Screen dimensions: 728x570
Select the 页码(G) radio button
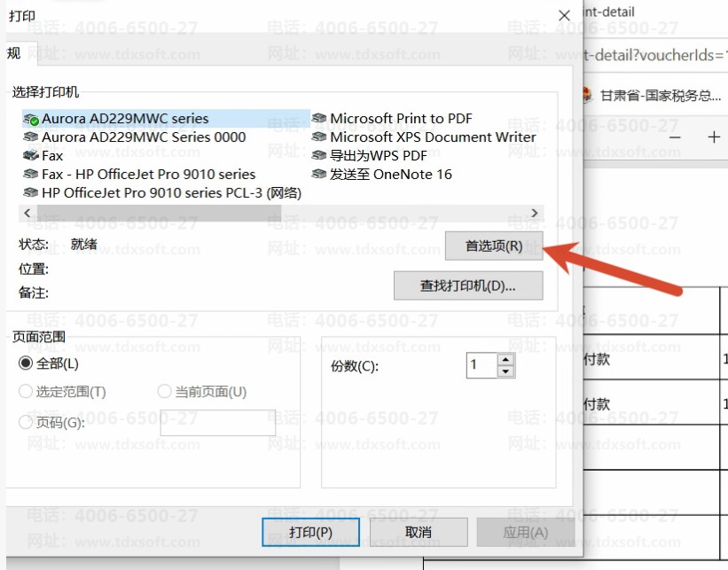pyautogui.click(x=26, y=422)
